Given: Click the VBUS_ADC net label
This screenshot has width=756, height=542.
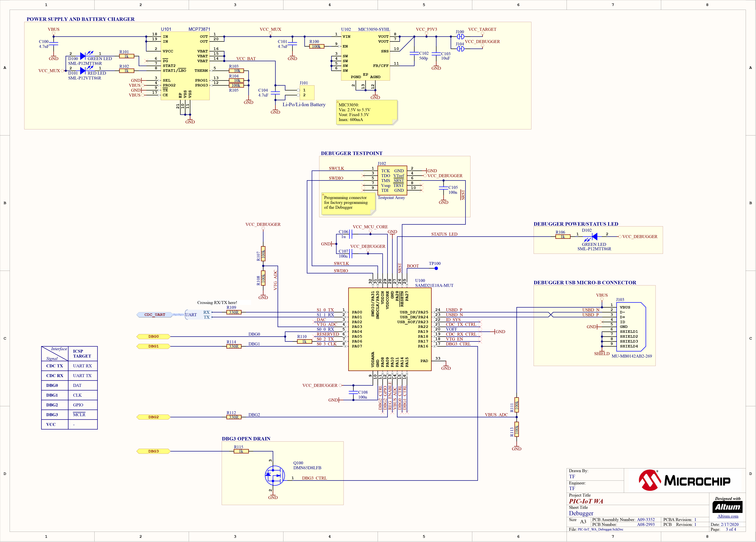Looking at the screenshot, I should point(496,415).
